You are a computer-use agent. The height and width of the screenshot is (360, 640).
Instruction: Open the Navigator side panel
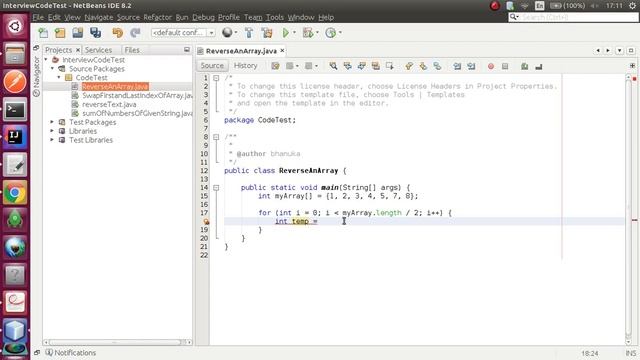(36, 77)
